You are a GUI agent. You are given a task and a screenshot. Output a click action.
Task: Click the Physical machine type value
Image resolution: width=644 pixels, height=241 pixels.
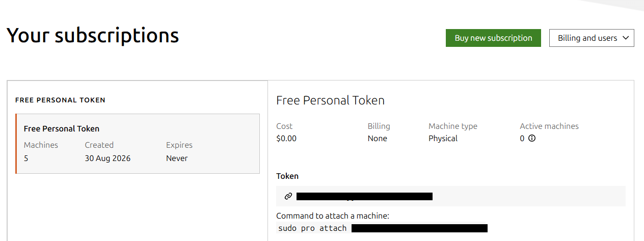point(443,139)
